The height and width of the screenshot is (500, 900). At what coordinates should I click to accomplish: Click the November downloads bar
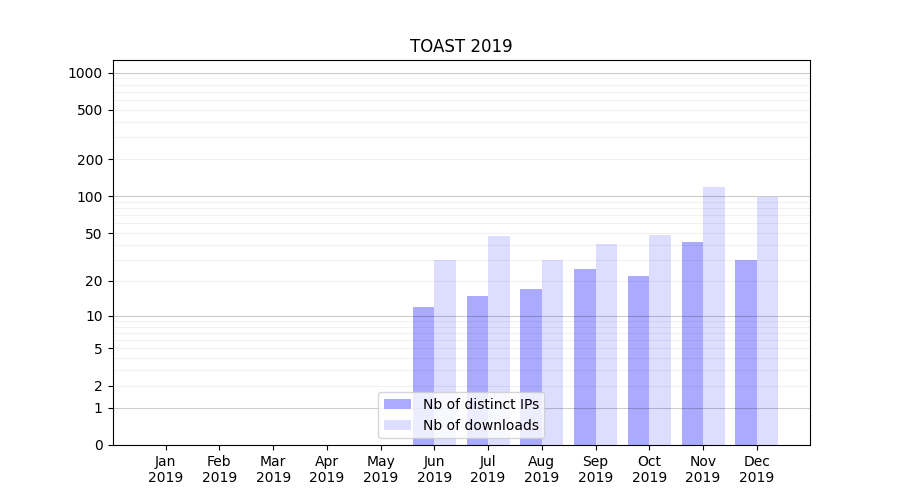(714, 315)
